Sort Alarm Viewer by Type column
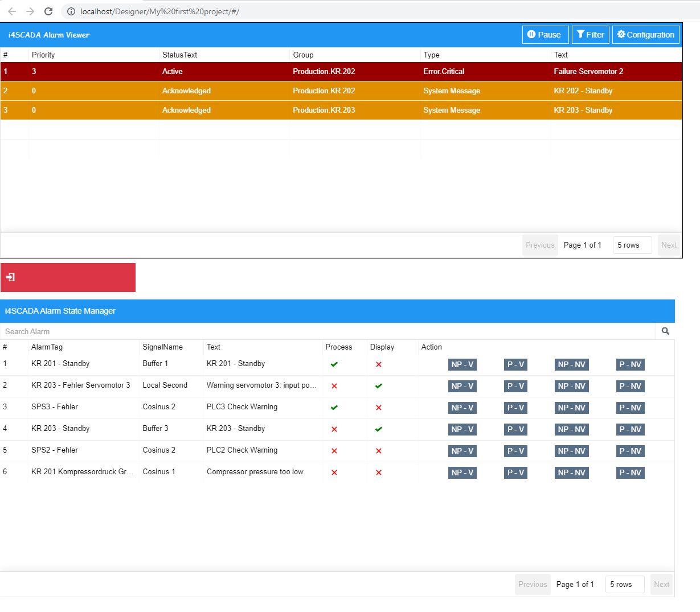700x612 pixels. (x=431, y=55)
